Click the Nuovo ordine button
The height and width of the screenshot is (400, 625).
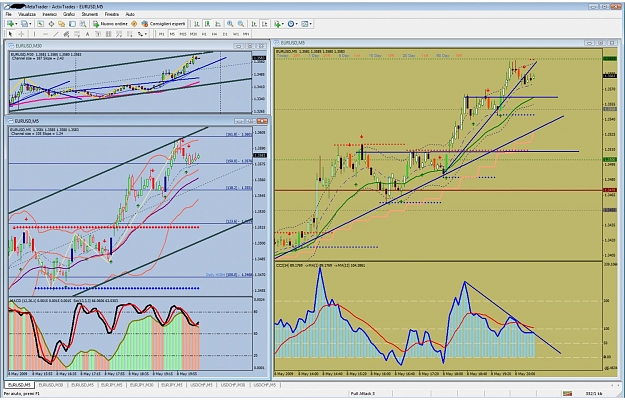[110, 24]
